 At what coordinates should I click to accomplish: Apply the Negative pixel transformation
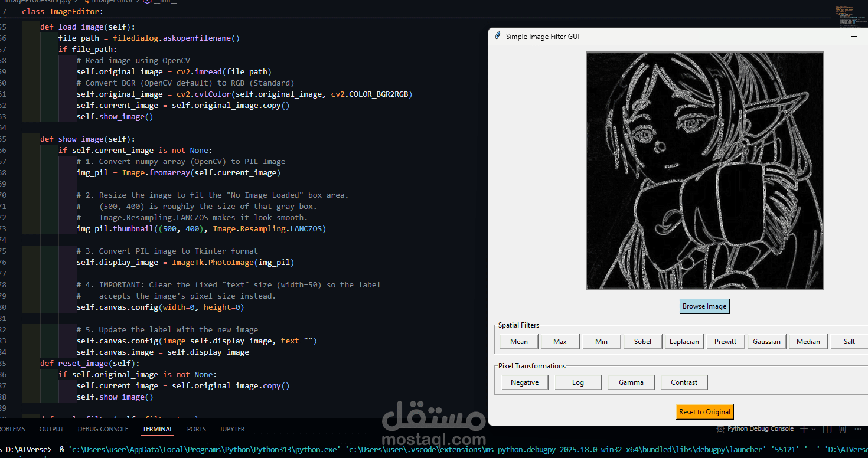point(524,382)
